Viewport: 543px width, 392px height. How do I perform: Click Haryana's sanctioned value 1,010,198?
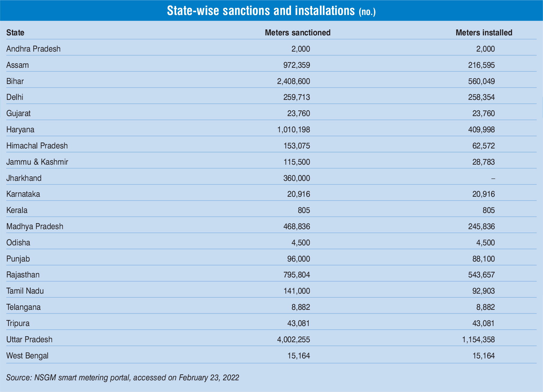pos(293,130)
